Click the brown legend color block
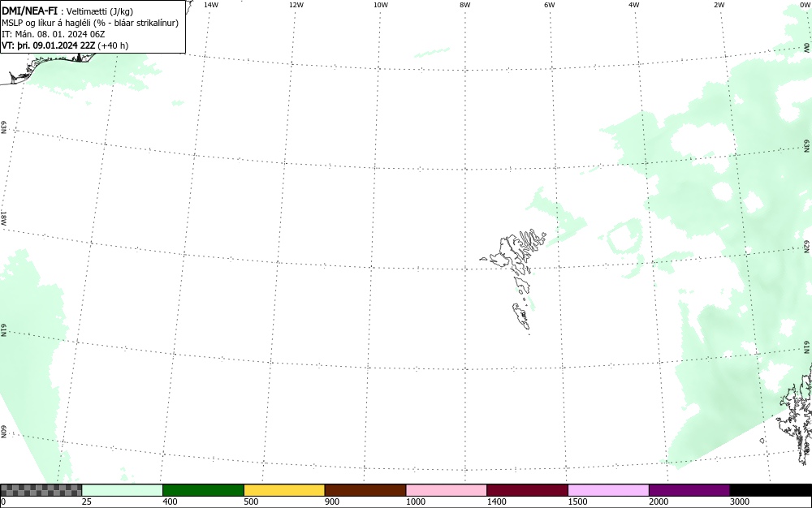 click(x=365, y=490)
